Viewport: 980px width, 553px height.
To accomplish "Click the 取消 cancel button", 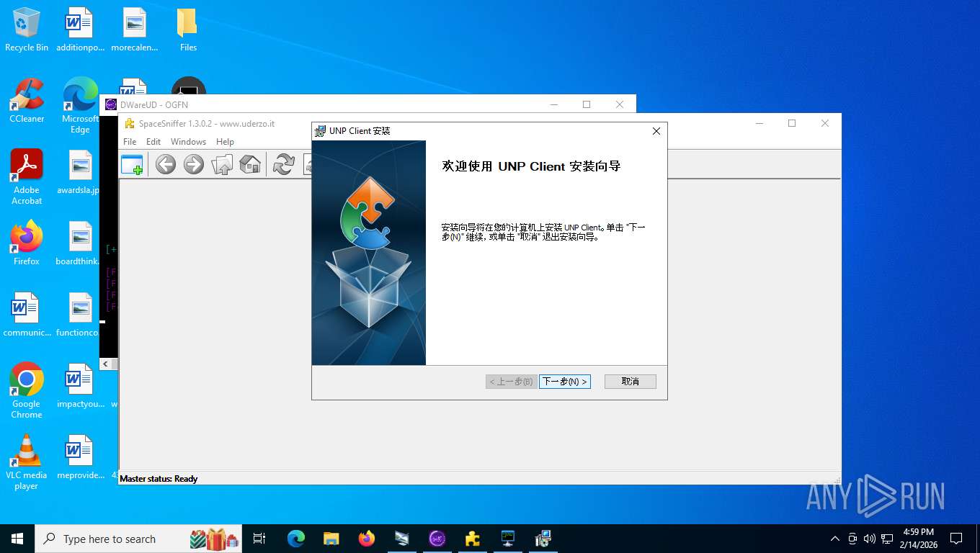I will pos(631,382).
